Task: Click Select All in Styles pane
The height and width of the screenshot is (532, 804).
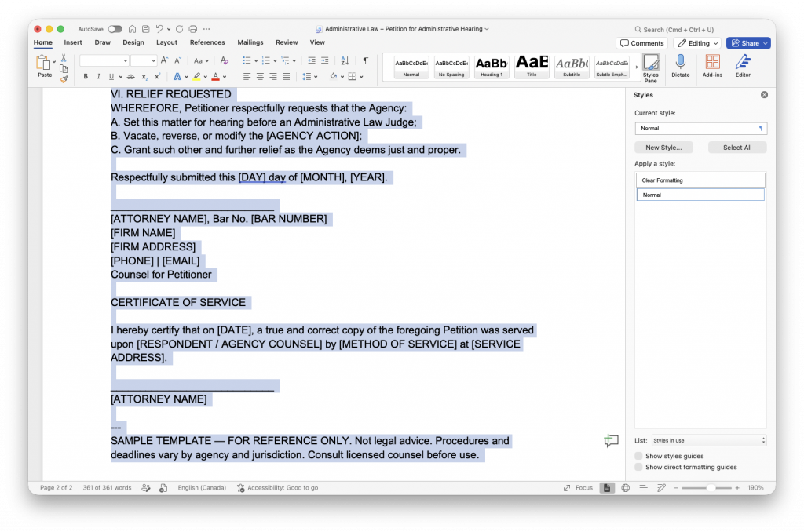Action: pyautogui.click(x=736, y=148)
